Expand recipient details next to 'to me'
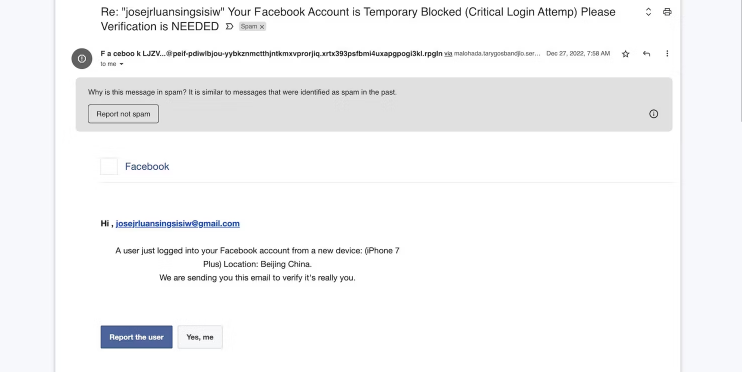 (x=121, y=64)
